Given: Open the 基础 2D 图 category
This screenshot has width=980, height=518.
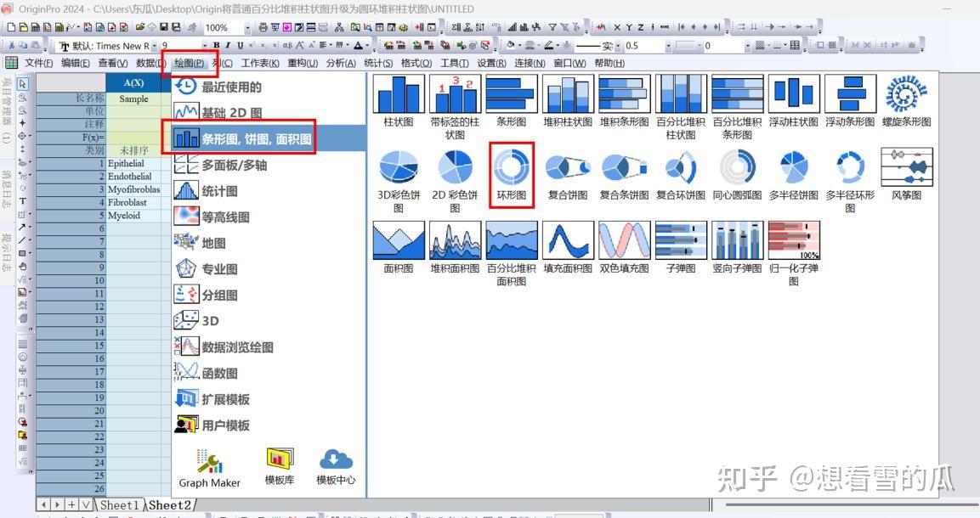Looking at the screenshot, I should [x=268, y=113].
